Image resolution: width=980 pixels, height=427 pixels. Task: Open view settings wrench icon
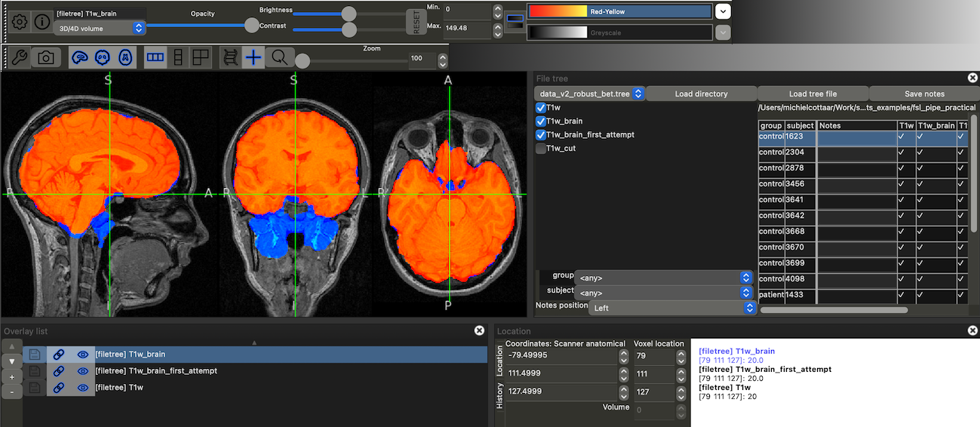pos(20,58)
